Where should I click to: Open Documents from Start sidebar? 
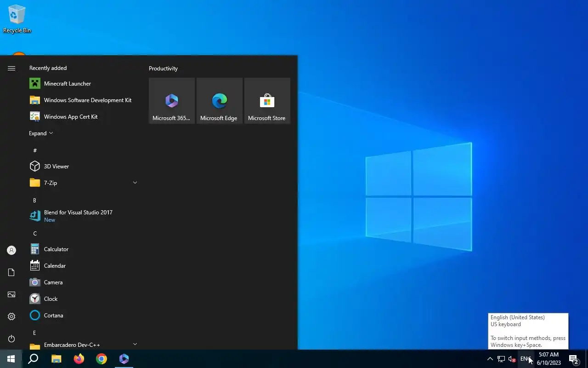(x=11, y=272)
